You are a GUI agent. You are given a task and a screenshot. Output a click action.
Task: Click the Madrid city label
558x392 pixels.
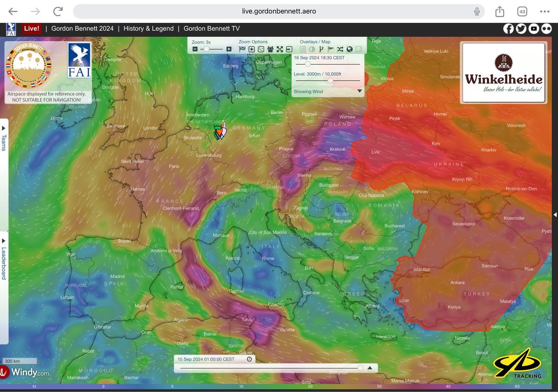pos(117,276)
